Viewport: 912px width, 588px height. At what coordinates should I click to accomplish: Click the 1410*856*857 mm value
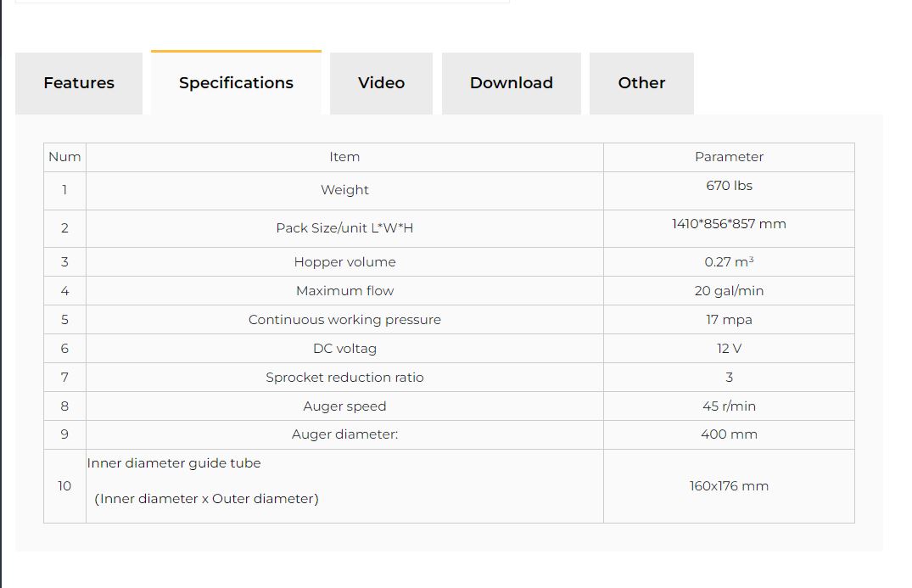[x=729, y=224]
